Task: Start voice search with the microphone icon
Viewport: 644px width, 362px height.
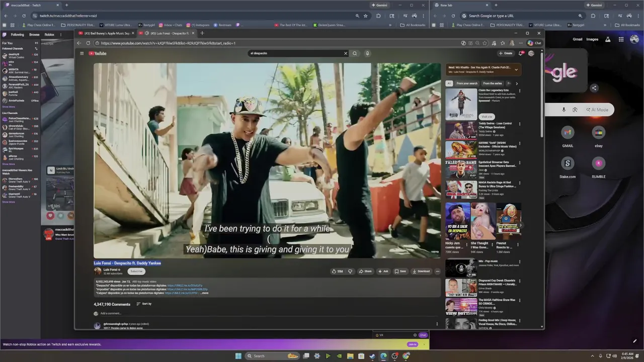Action: coord(367,53)
